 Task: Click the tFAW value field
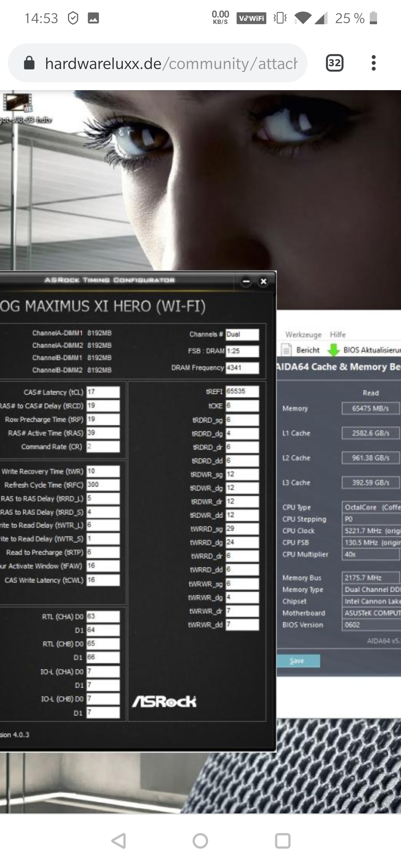pyautogui.click(x=103, y=566)
